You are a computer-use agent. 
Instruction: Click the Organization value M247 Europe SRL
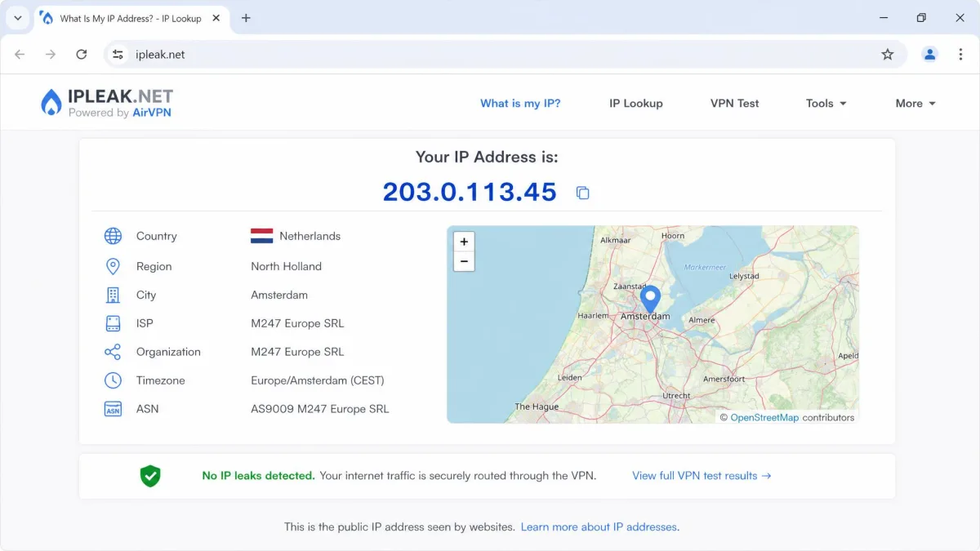(297, 352)
